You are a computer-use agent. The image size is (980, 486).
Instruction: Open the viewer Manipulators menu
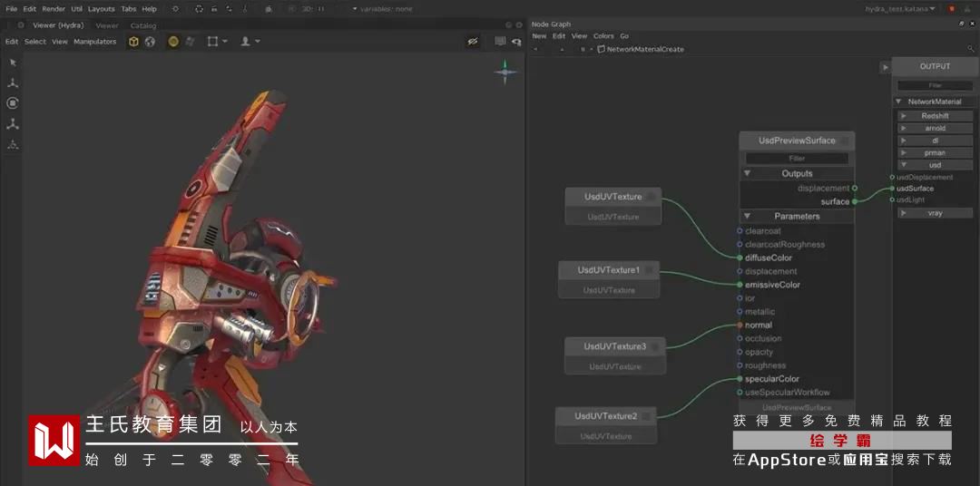point(95,41)
